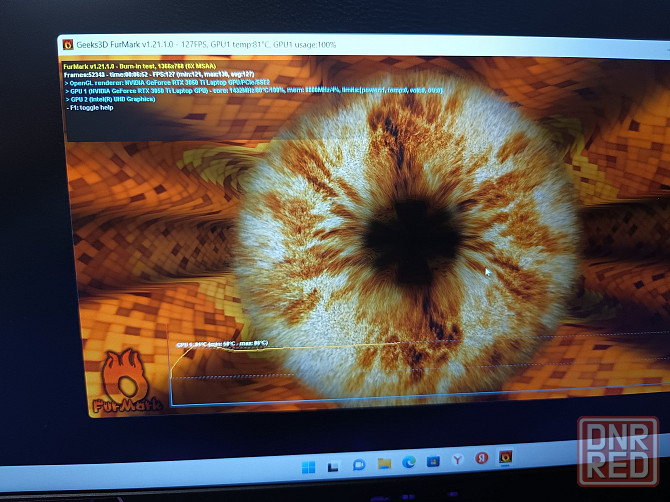This screenshot has width=670, height=502.
Task: Click the GPU temperature graph label
Action: (222, 343)
